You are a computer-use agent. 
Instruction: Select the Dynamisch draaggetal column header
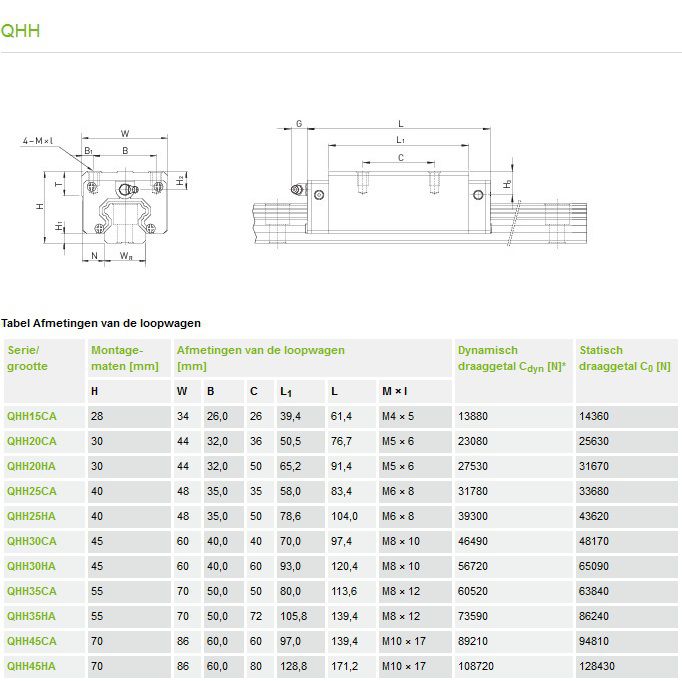511,358
